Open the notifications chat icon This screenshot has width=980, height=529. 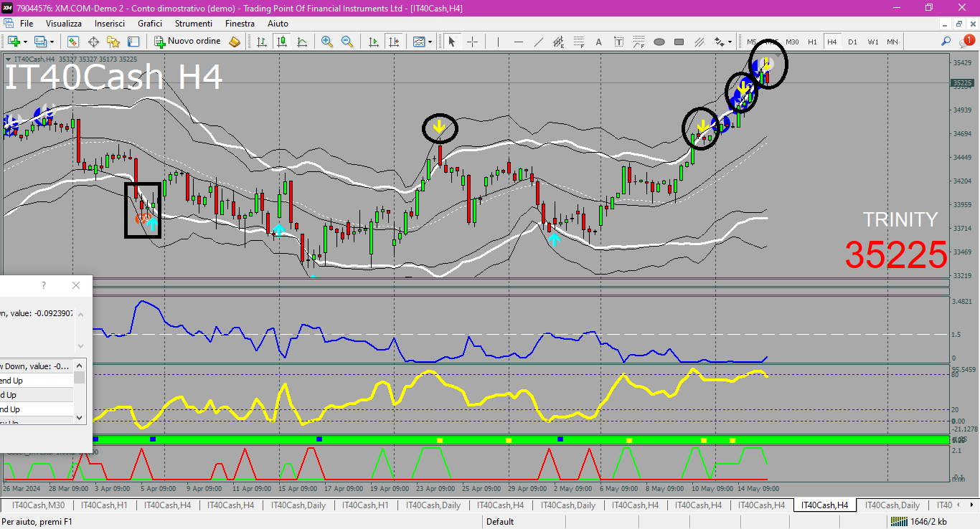[967, 42]
